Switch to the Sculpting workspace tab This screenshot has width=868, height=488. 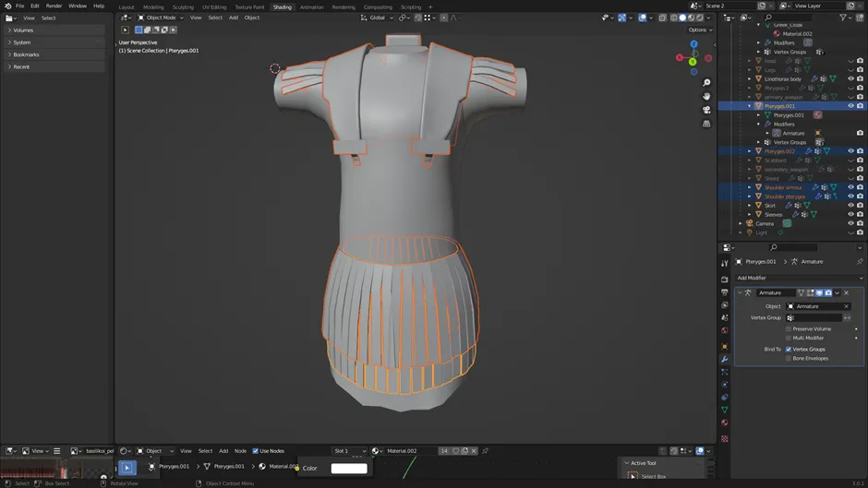point(183,7)
